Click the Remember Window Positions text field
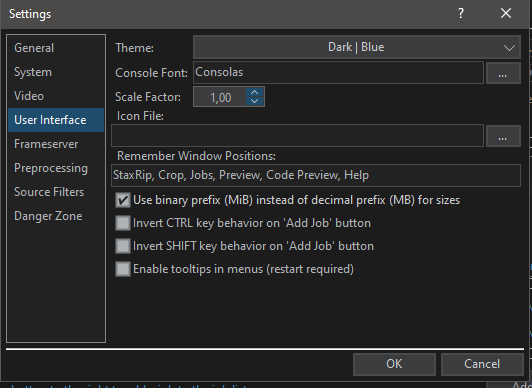532x388 pixels. (316, 175)
